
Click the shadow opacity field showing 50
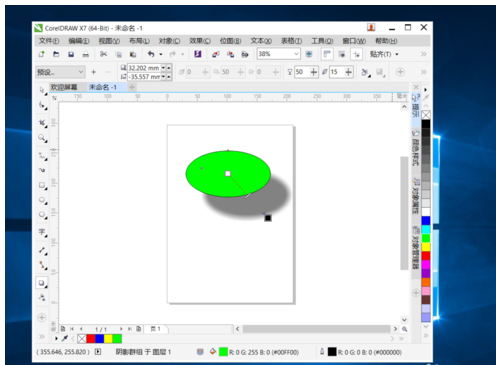[302, 72]
